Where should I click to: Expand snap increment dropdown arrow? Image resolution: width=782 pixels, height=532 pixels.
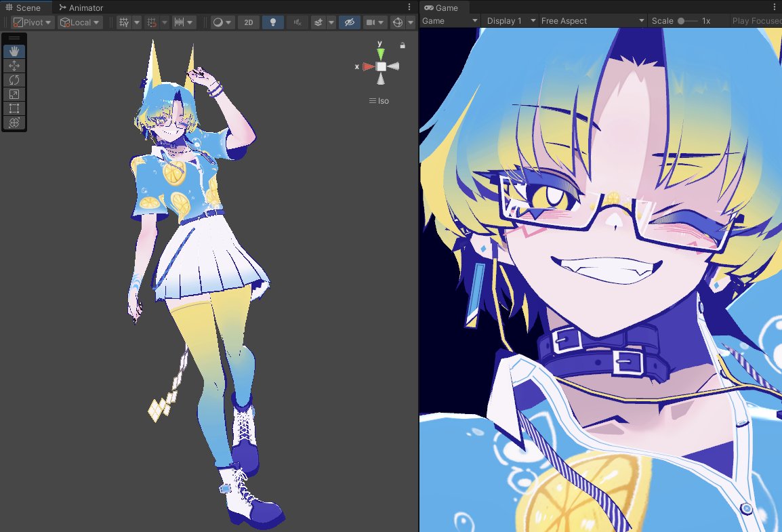[x=190, y=22]
